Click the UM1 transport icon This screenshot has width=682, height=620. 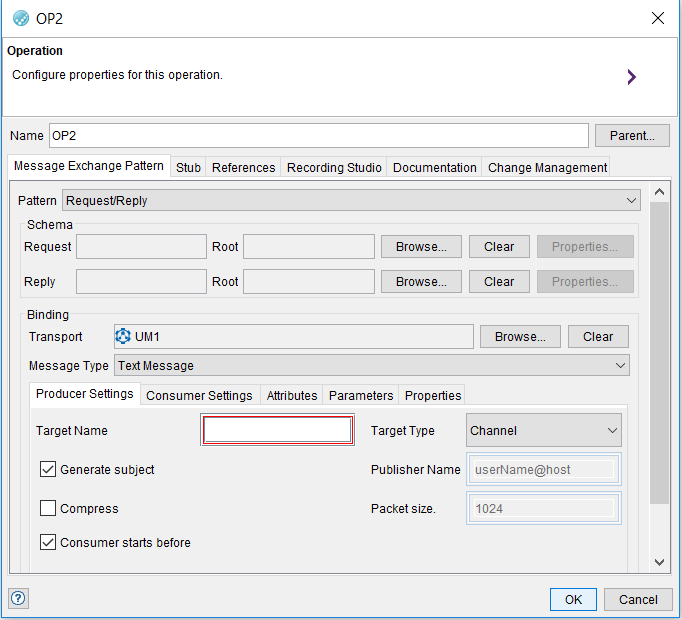click(123, 336)
